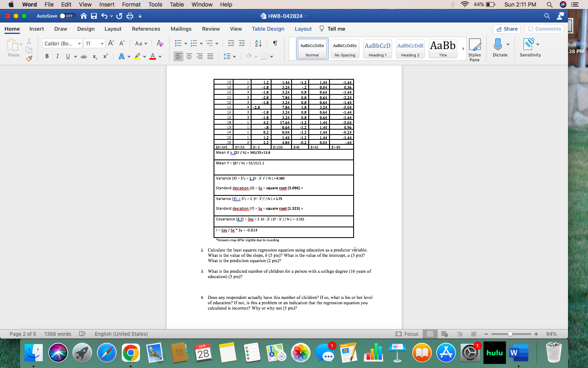Image resolution: width=588 pixels, height=368 pixels.
Task: Open the Format menu in menu bar
Action: pos(131,4)
